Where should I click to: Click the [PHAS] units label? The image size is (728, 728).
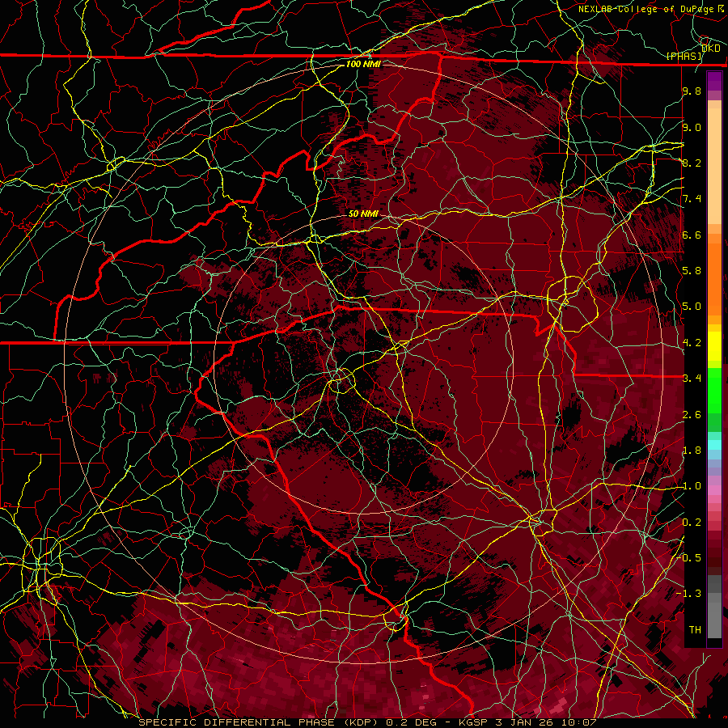684,56
